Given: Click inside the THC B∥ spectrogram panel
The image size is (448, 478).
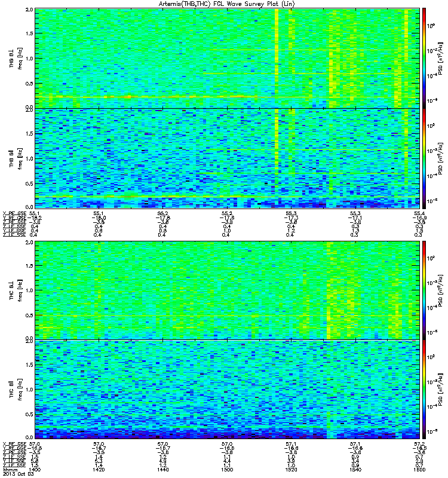Looking at the screenshot, I should [227, 390].
